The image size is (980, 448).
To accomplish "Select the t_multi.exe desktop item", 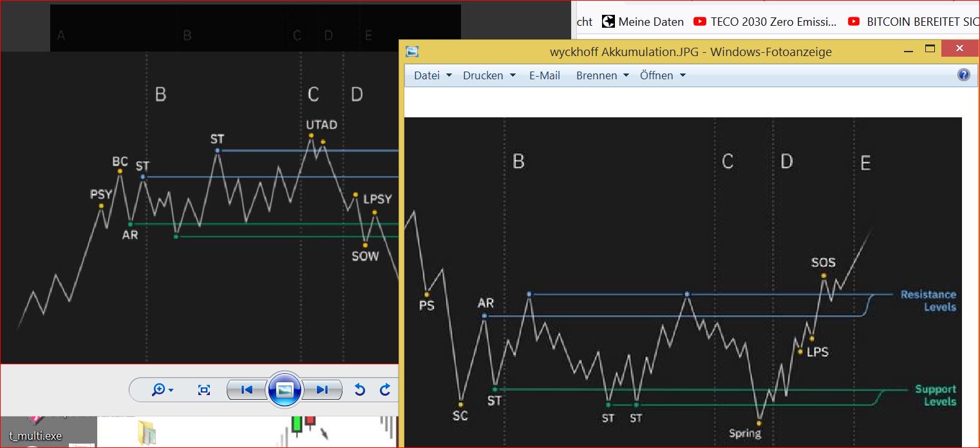I will (35, 436).
